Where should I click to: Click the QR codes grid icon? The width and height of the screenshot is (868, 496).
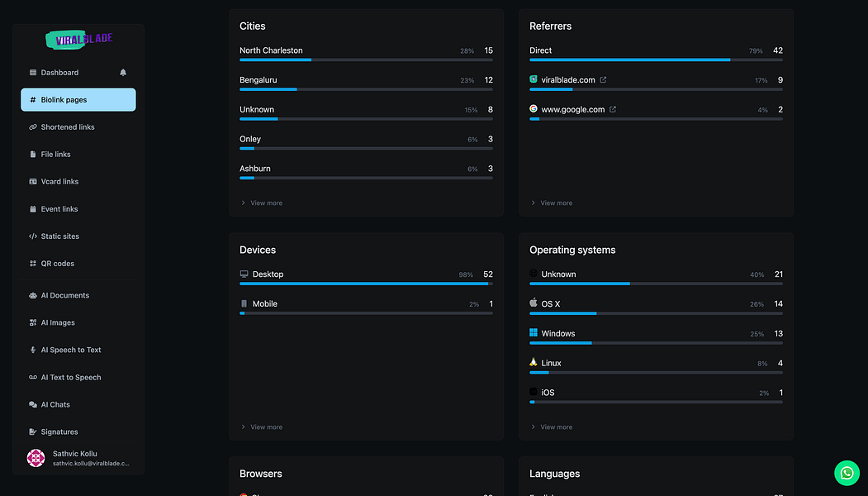(33, 264)
